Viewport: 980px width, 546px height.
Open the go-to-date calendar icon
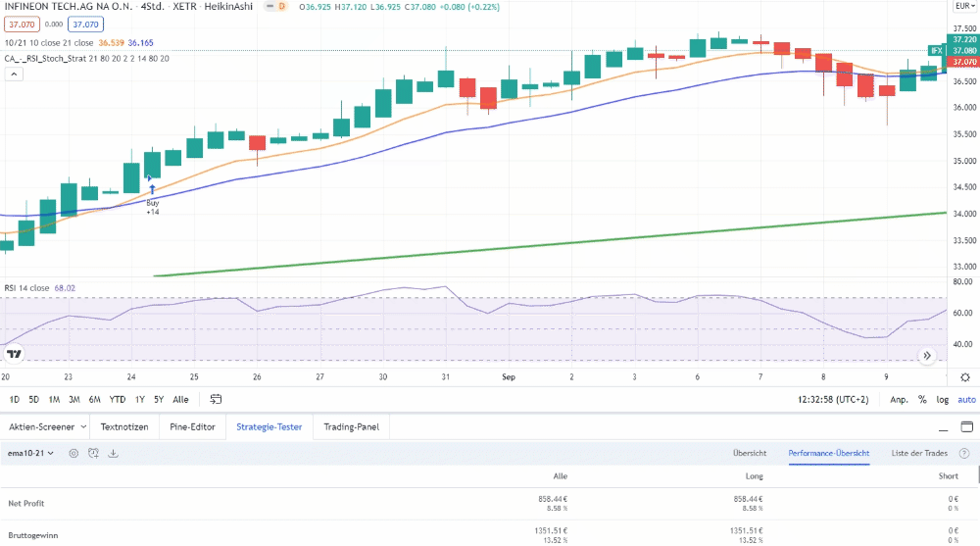coord(216,399)
